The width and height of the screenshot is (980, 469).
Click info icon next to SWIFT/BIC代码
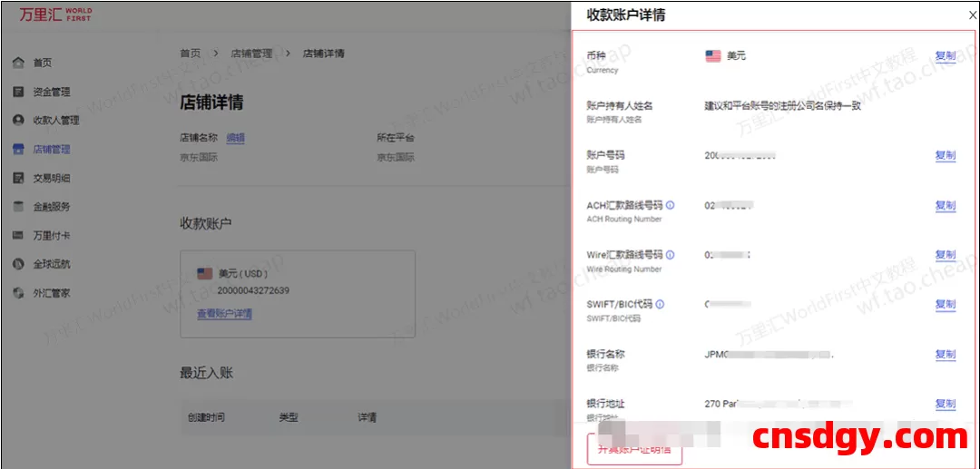(x=660, y=304)
